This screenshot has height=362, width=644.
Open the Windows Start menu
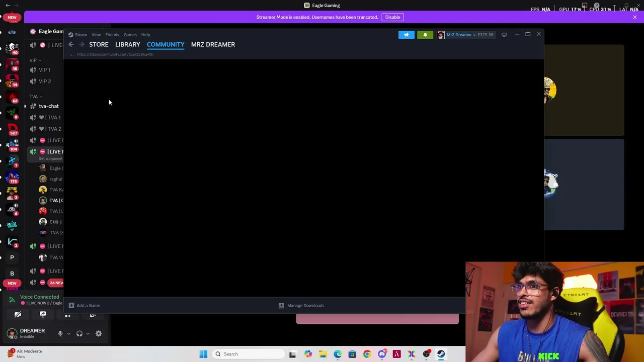click(x=203, y=354)
